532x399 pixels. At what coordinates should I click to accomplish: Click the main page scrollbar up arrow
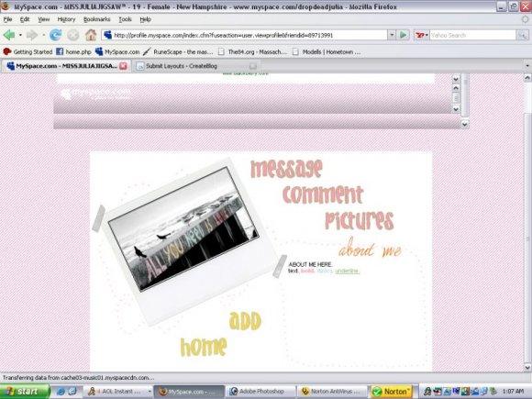point(527,78)
